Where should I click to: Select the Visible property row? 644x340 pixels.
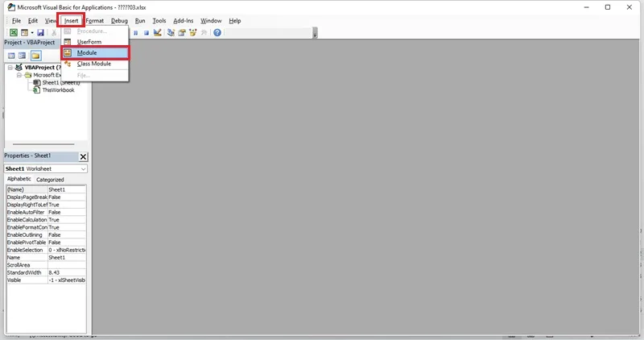coord(46,280)
